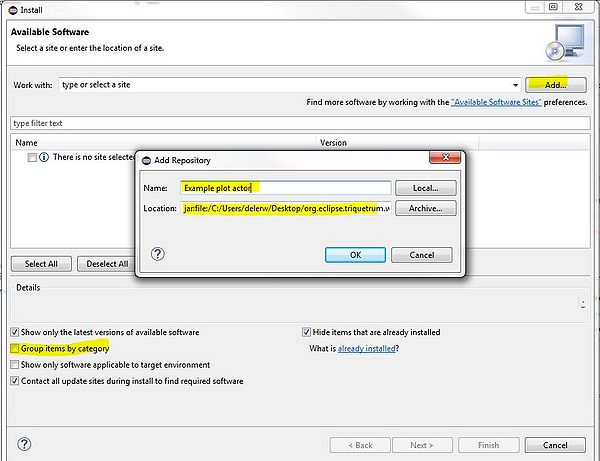Check 'Show only software applicable to target environment'
The width and height of the screenshot is (600, 461).
pyautogui.click(x=15, y=365)
